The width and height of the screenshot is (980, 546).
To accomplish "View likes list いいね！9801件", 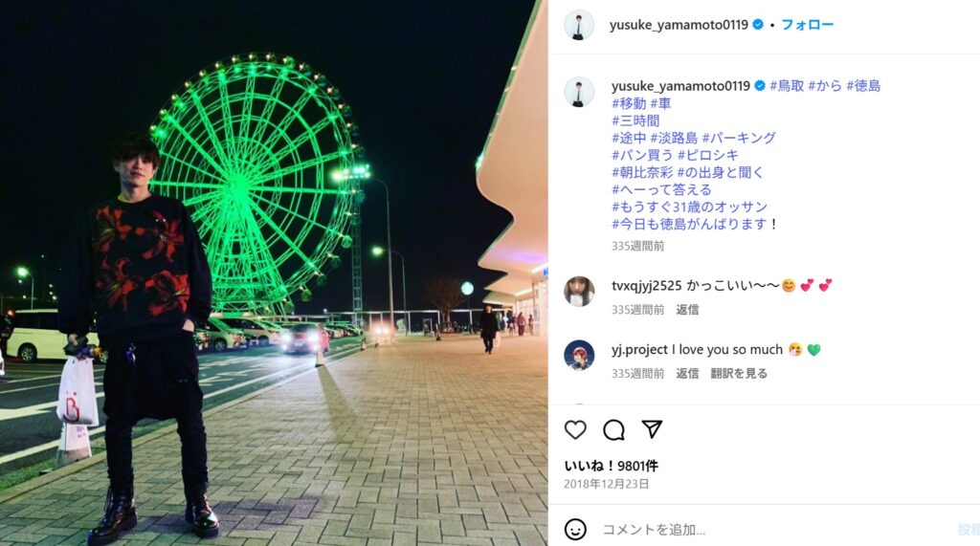I will pyautogui.click(x=611, y=466).
